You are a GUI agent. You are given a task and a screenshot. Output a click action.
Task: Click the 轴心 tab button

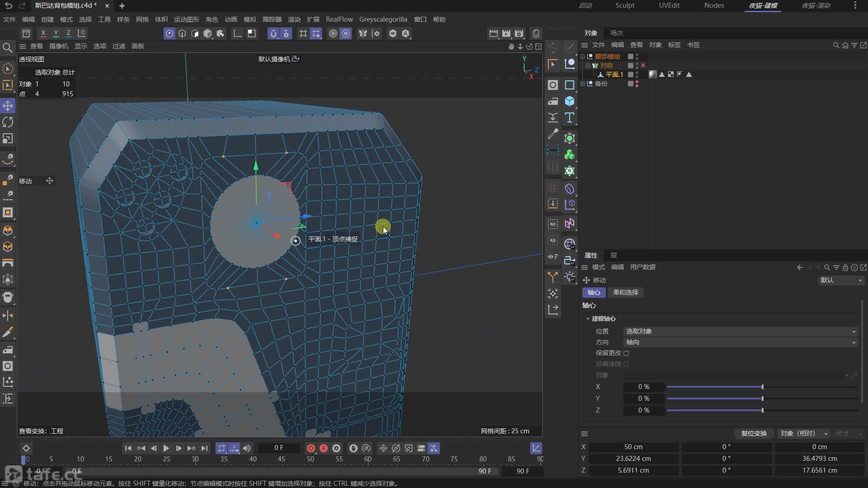tap(594, 293)
